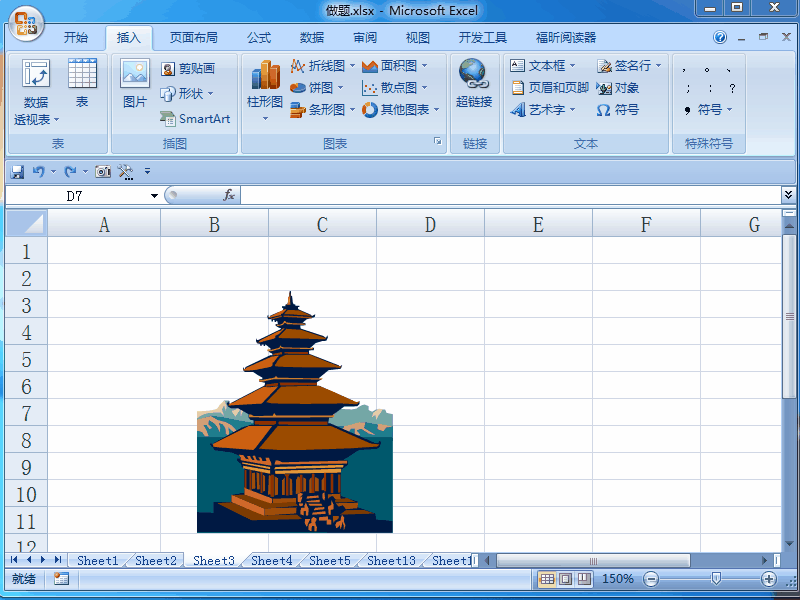Switch to Normal view in status bar

[x=547, y=579]
